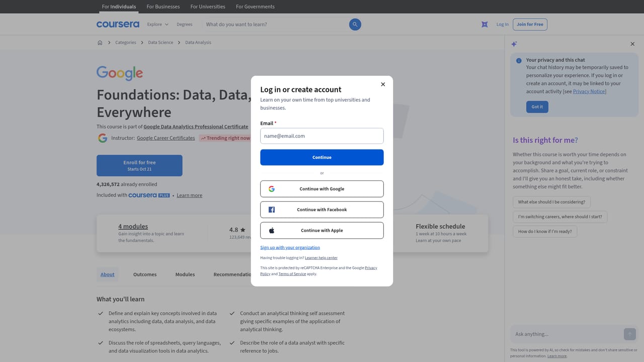Choose Continue with Apple

pos(322,230)
